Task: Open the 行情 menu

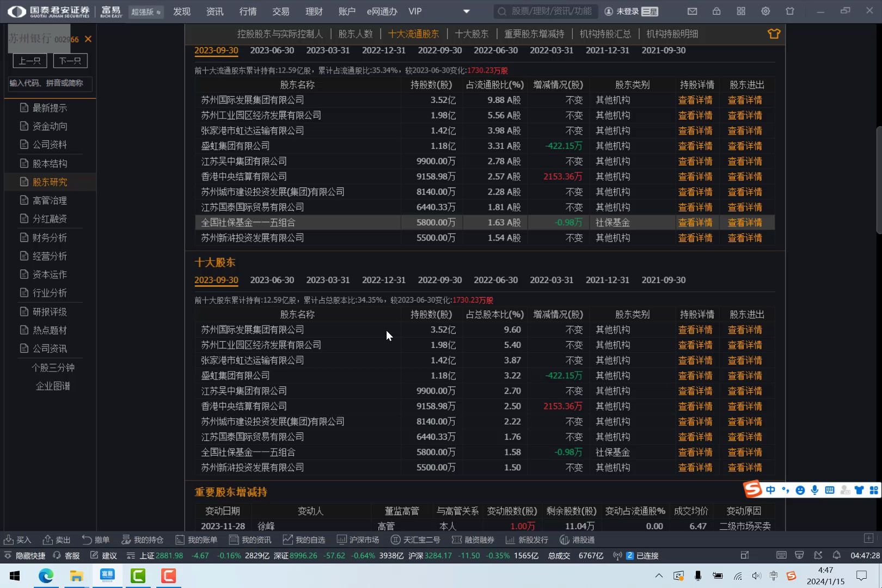Action: click(x=248, y=11)
